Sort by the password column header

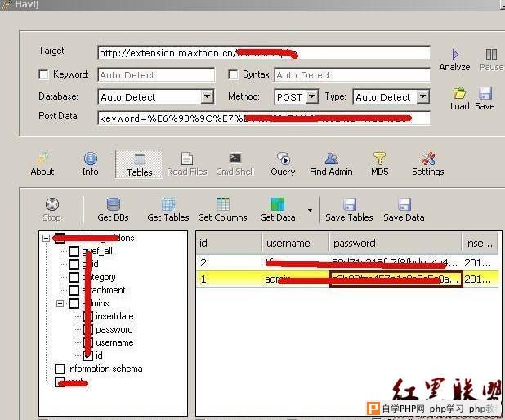(396, 243)
